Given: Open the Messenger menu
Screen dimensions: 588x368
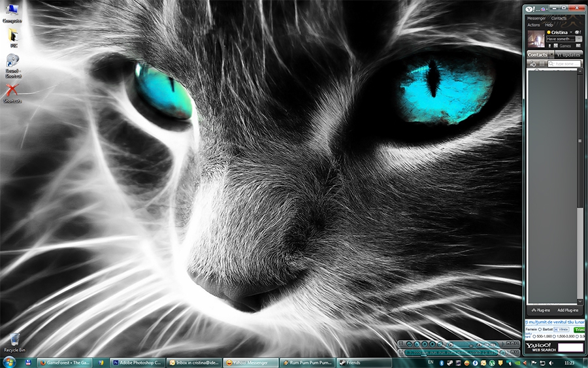Looking at the screenshot, I should (x=536, y=18).
